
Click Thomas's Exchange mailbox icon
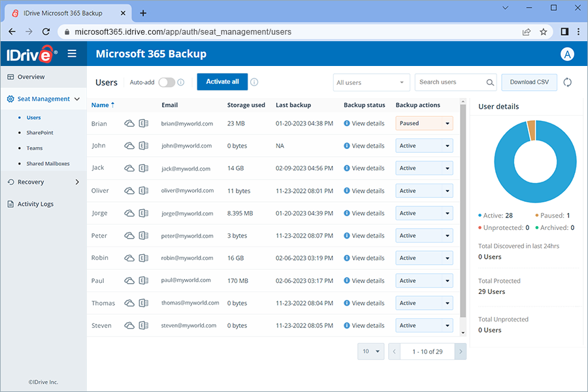[144, 303]
